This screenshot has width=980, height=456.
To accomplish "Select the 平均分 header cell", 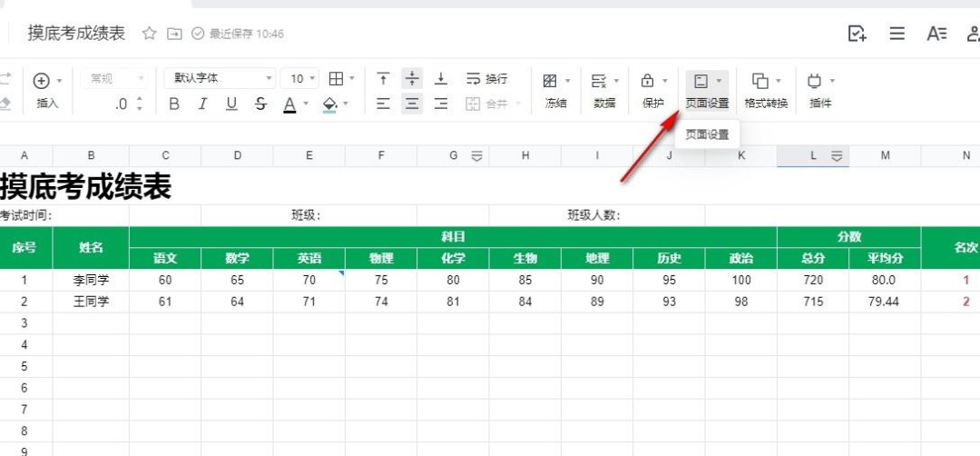I will (885, 258).
